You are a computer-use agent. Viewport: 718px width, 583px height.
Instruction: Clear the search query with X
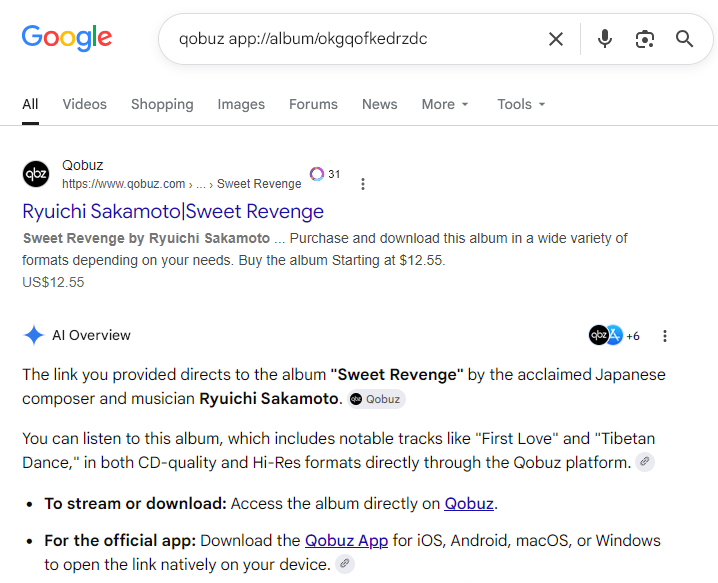tap(556, 39)
